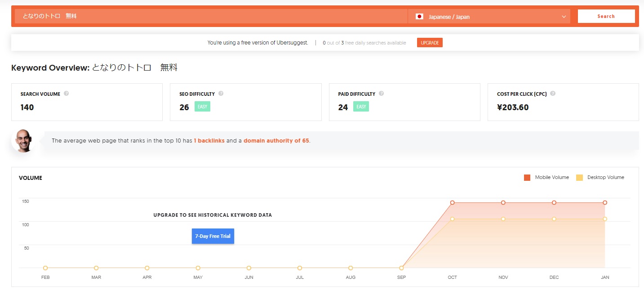Click the VOLUME chart title
The height and width of the screenshot is (291, 644).
coord(31,178)
